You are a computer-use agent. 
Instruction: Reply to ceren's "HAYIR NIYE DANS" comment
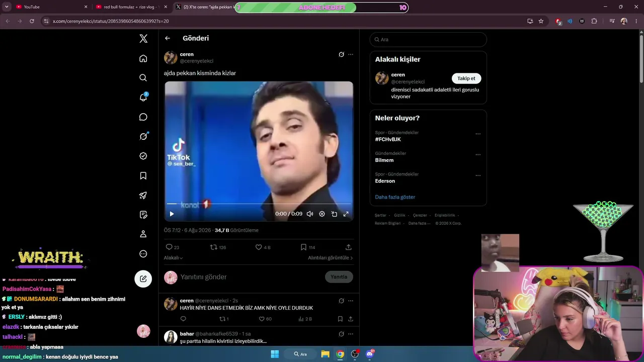(183, 319)
